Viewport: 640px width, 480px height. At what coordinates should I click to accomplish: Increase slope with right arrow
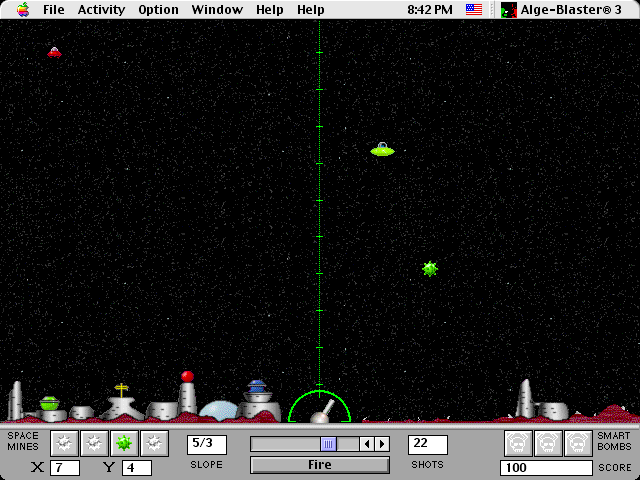tap(382, 444)
